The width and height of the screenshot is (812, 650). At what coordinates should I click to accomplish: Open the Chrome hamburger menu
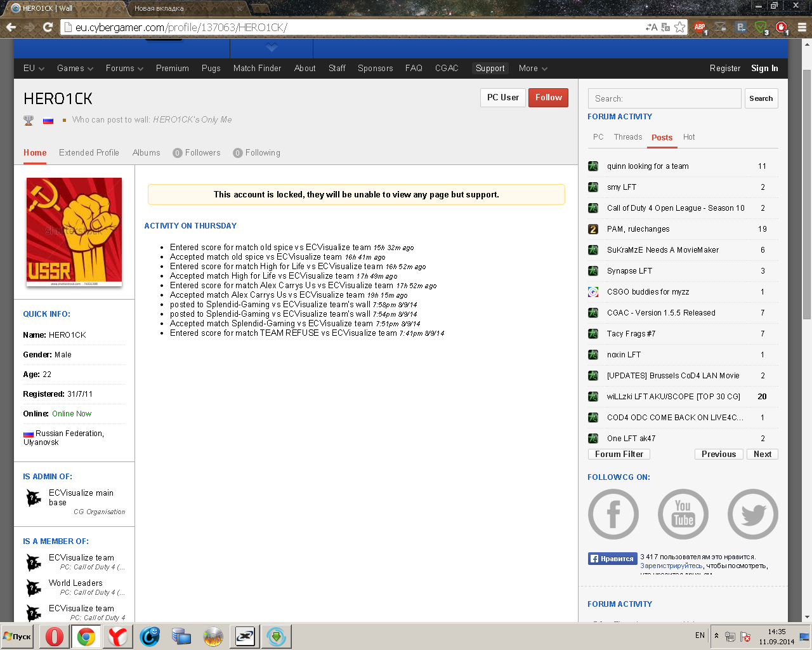click(802, 27)
